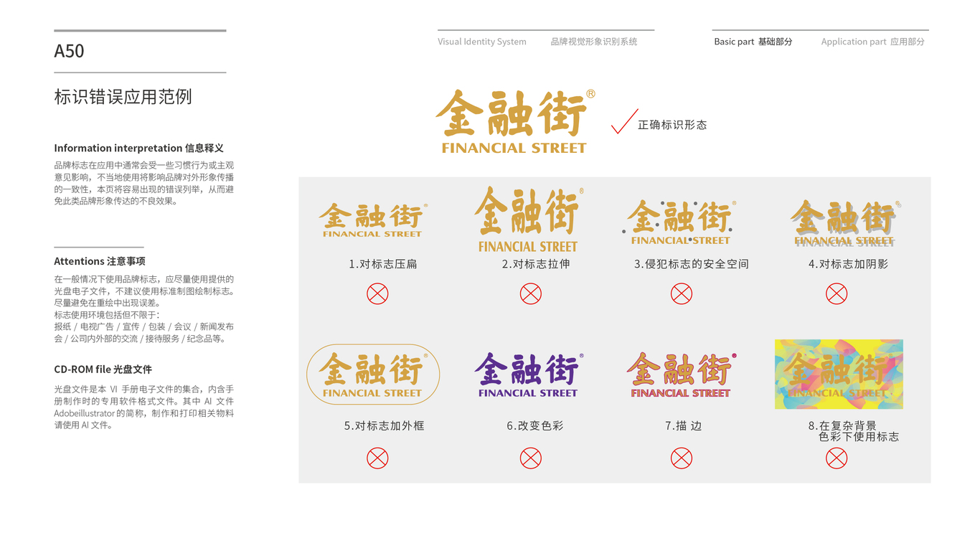This screenshot has height=551, width=980.
Task: Select the logo with oval frame example 5
Action: (x=373, y=375)
